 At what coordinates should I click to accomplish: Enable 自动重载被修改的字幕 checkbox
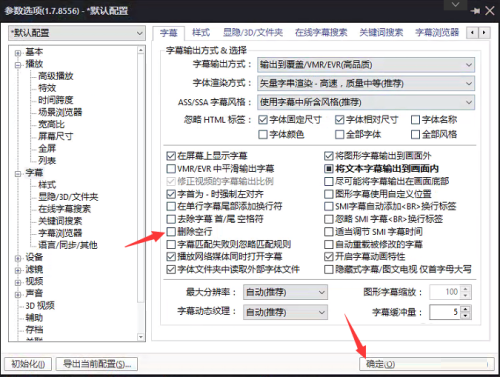(329, 244)
